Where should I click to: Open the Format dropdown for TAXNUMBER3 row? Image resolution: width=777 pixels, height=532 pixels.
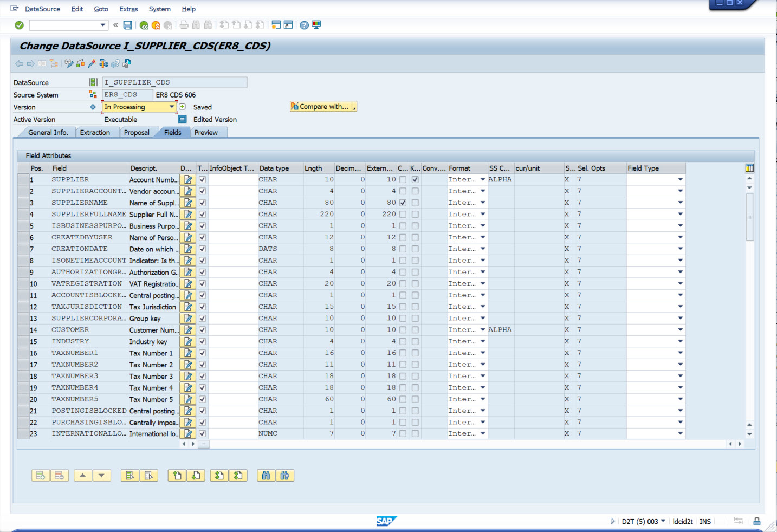(482, 376)
